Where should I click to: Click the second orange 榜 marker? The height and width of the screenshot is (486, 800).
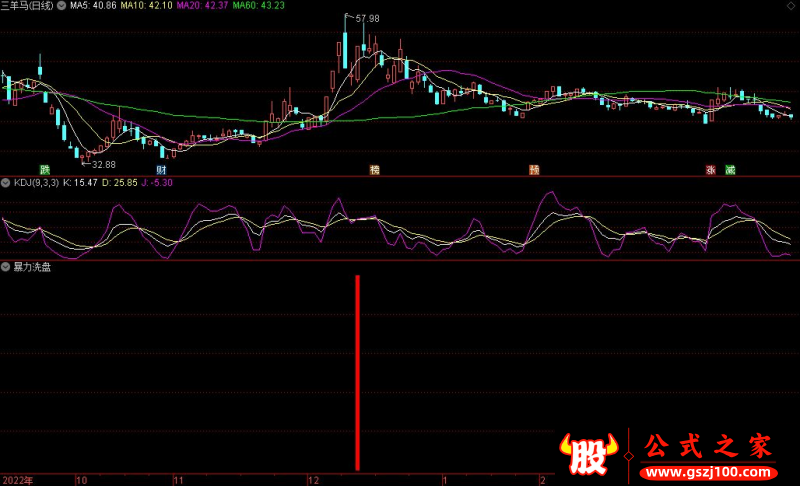pos(534,169)
